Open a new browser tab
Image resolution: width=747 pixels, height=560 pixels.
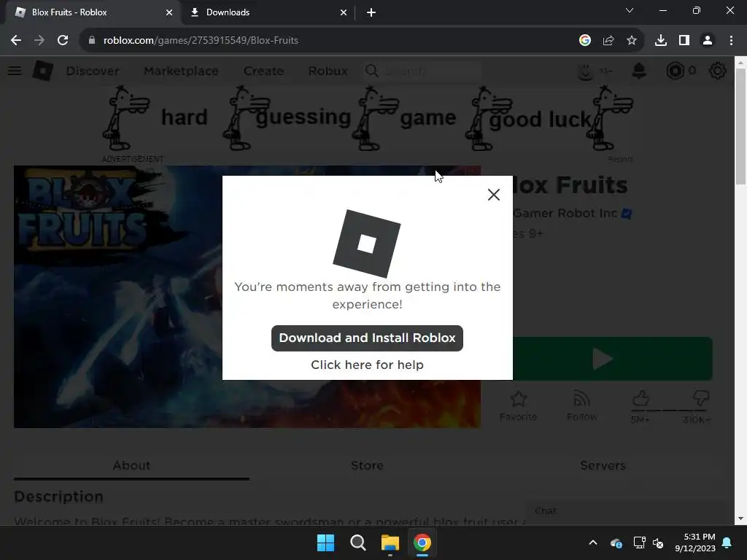371,12
